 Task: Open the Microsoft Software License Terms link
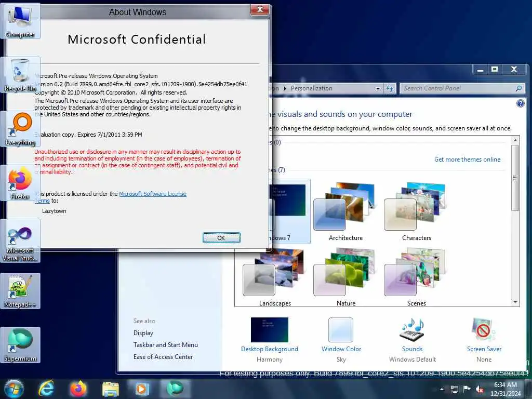tap(153, 194)
